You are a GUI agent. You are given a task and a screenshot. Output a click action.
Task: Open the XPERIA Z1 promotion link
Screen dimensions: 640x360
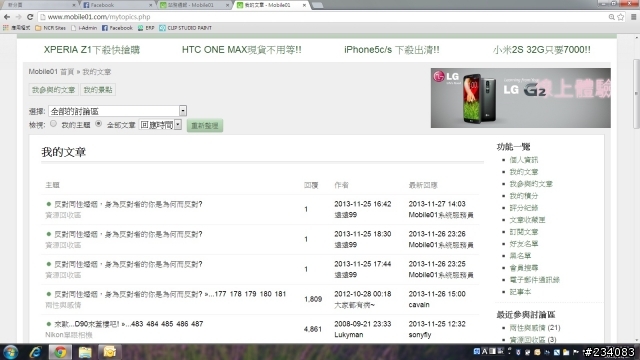(x=92, y=50)
